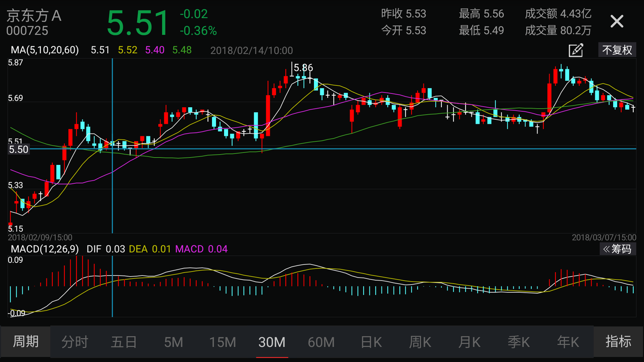Switch to the 五日 five-day tab

pyautogui.click(x=124, y=342)
